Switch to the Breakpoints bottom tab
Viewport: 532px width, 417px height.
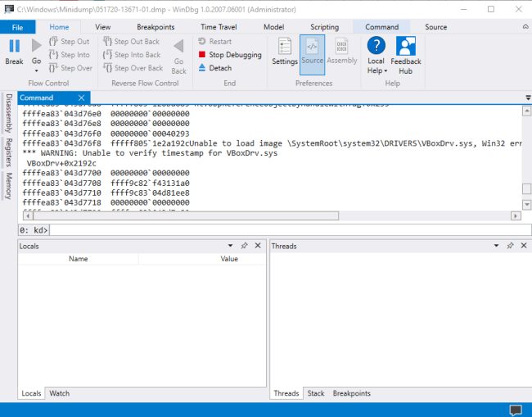pyautogui.click(x=351, y=393)
